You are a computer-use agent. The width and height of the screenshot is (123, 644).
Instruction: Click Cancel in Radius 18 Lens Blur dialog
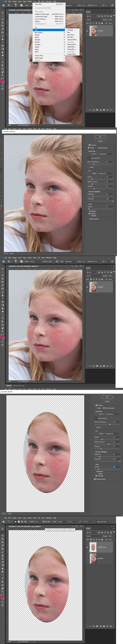click(100, 141)
